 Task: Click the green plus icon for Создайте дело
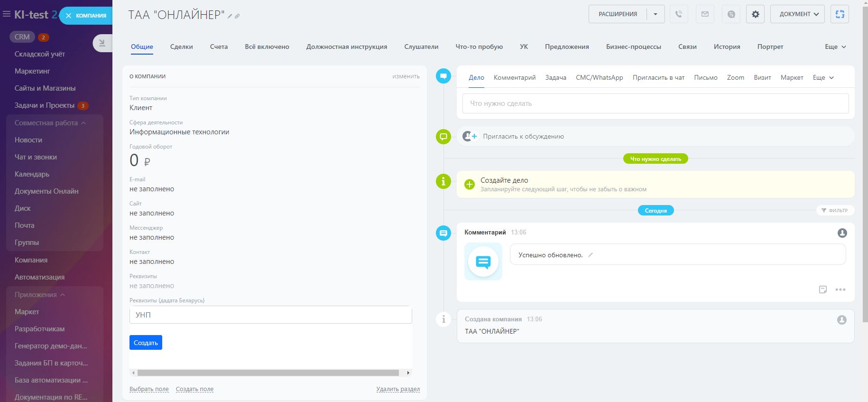coord(469,185)
